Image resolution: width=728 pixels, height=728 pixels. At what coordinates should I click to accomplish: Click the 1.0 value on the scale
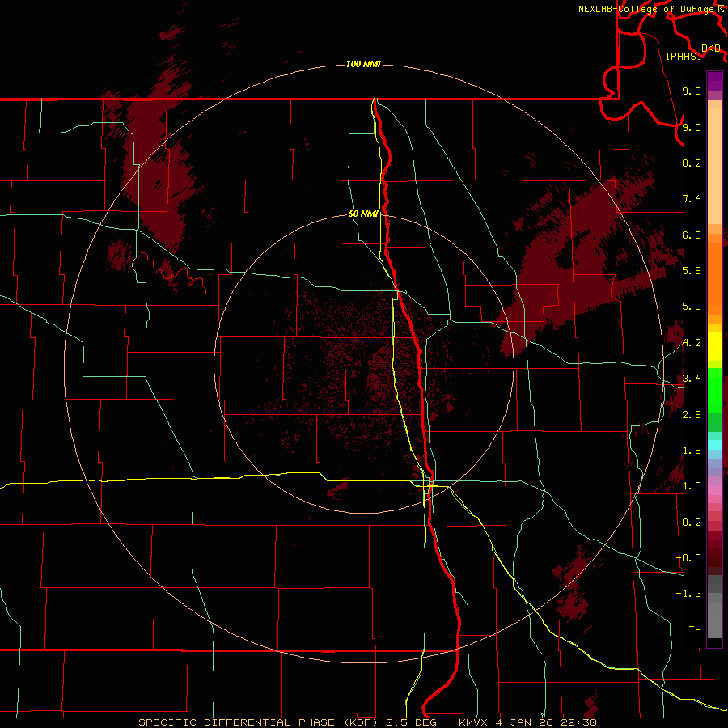[x=692, y=486]
